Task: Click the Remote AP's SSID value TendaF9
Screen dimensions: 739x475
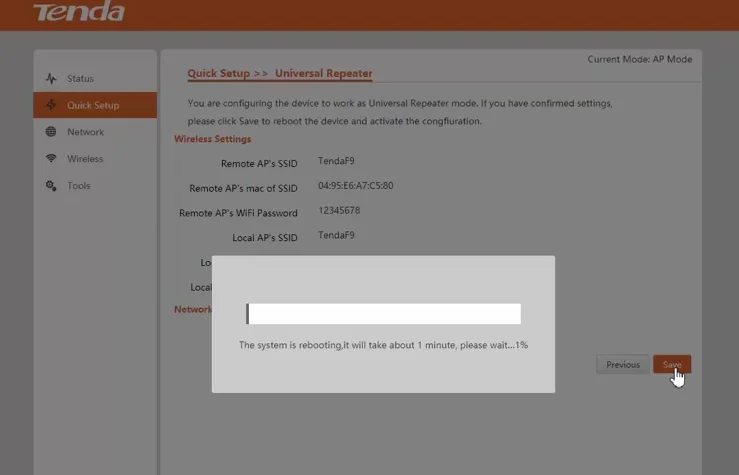Action: pos(336,161)
